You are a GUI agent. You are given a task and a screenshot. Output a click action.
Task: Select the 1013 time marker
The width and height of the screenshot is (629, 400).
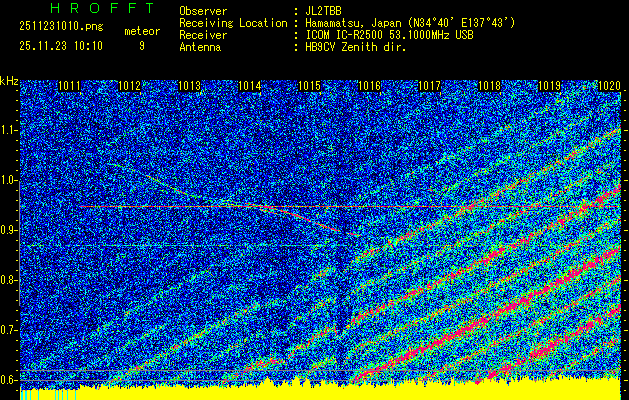(x=189, y=87)
